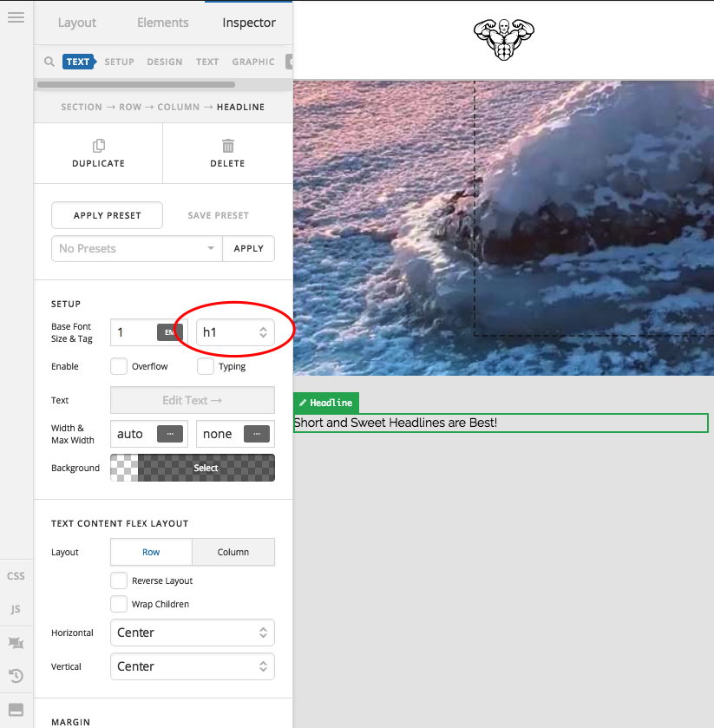Switch to the Inspector tab
Image resolution: width=714 pixels, height=728 pixels.
[249, 23]
